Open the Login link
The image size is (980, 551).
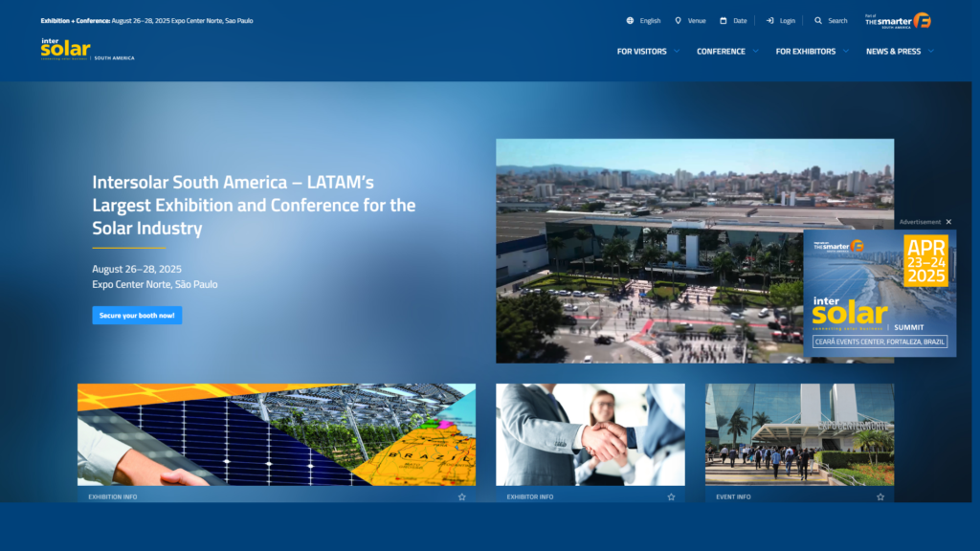788,21
